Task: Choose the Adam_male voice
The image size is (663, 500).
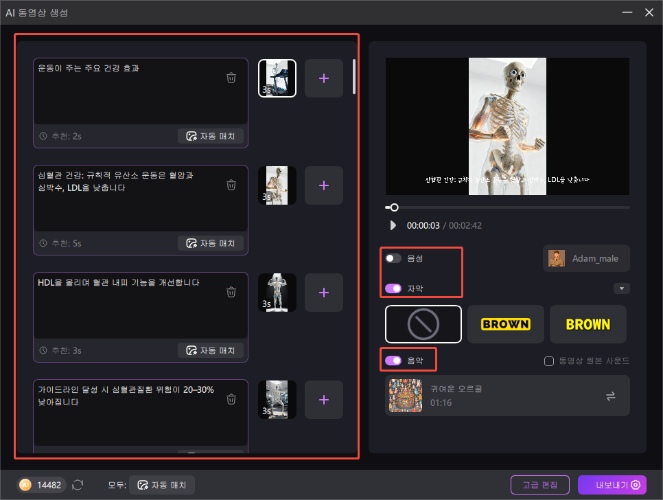Action: pos(586,258)
